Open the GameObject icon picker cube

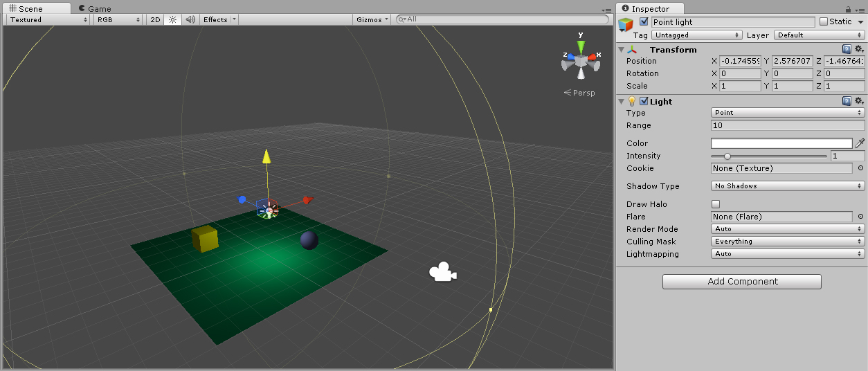tap(626, 25)
